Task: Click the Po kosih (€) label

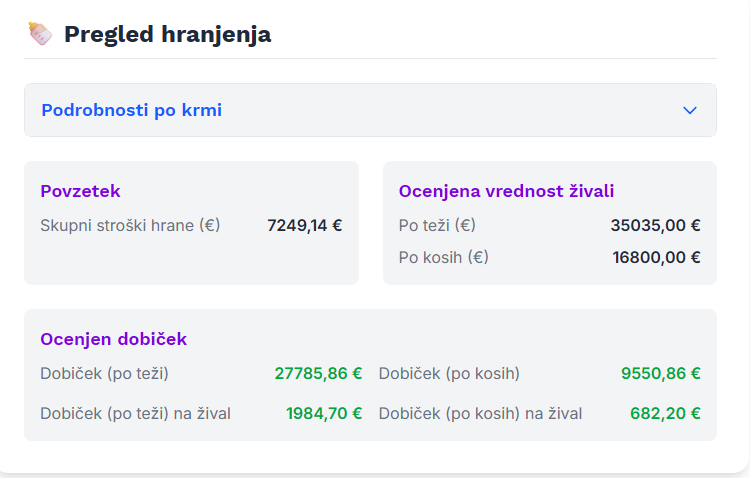Action: tap(443, 257)
